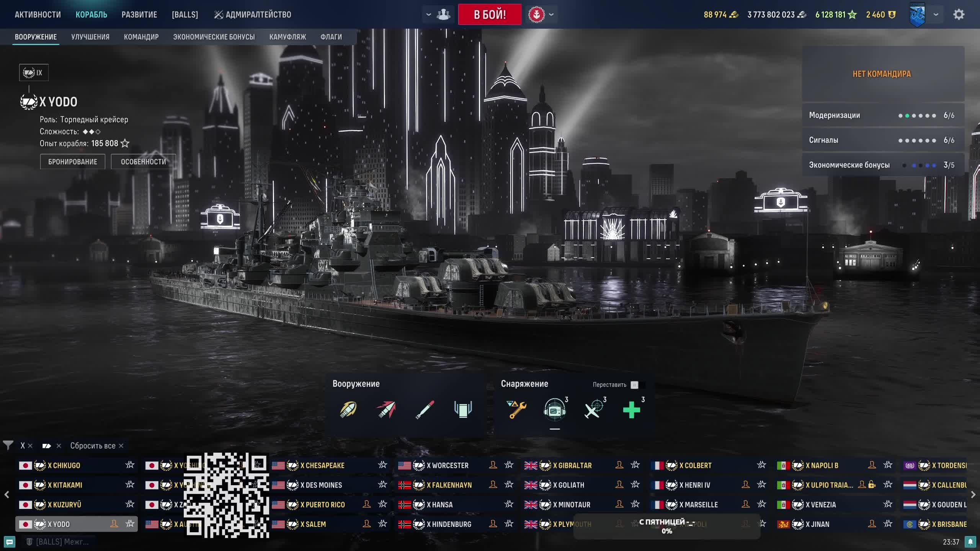980x551 pixels.
Task: Expand the account profile dropdown arrow
Action: click(x=936, y=15)
